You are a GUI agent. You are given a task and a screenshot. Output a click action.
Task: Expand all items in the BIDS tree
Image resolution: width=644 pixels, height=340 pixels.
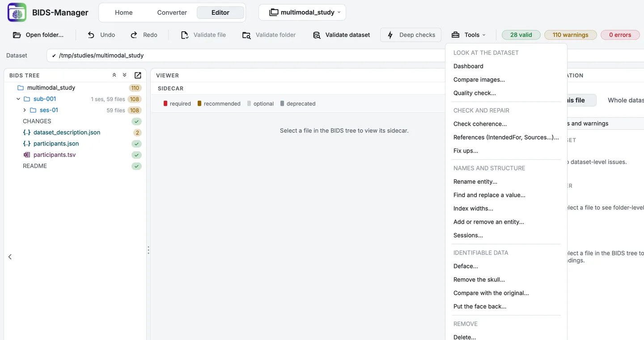point(125,75)
